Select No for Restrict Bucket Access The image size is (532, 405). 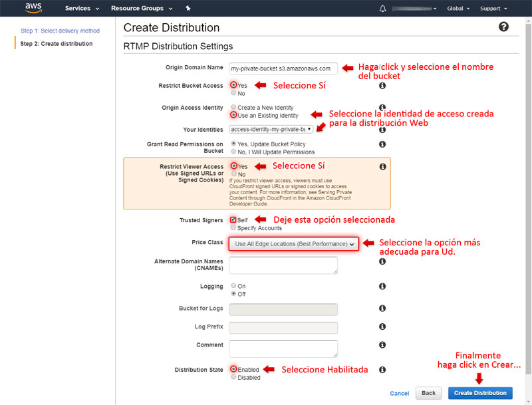233,93
